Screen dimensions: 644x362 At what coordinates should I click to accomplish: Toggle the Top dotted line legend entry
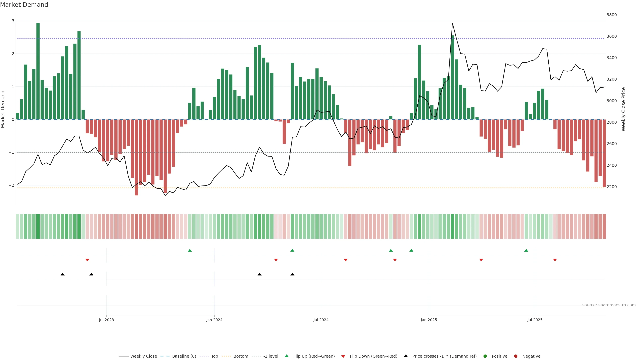coord(214,356)
